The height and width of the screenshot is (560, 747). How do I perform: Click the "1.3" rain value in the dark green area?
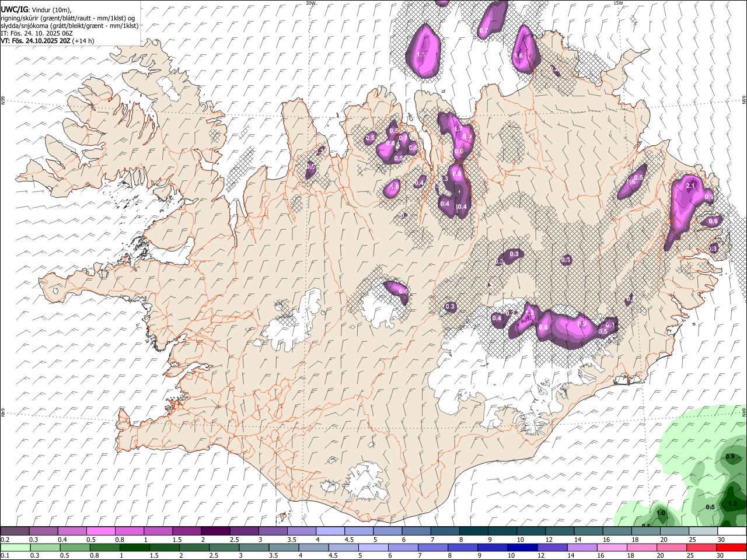733,503
